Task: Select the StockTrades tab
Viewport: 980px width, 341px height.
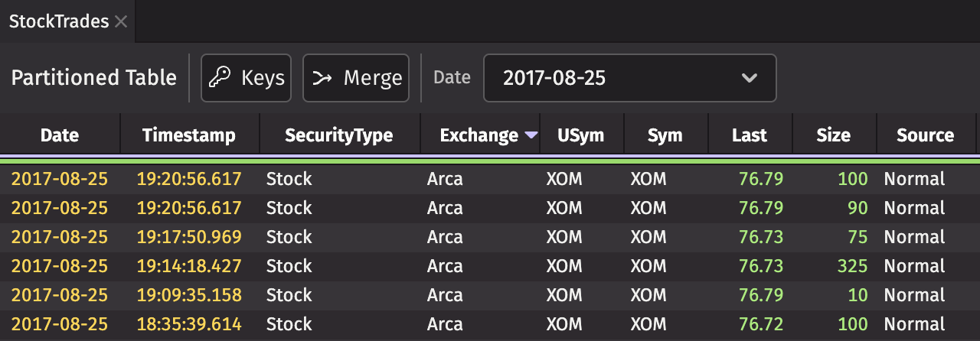Action: pos(59,21)
